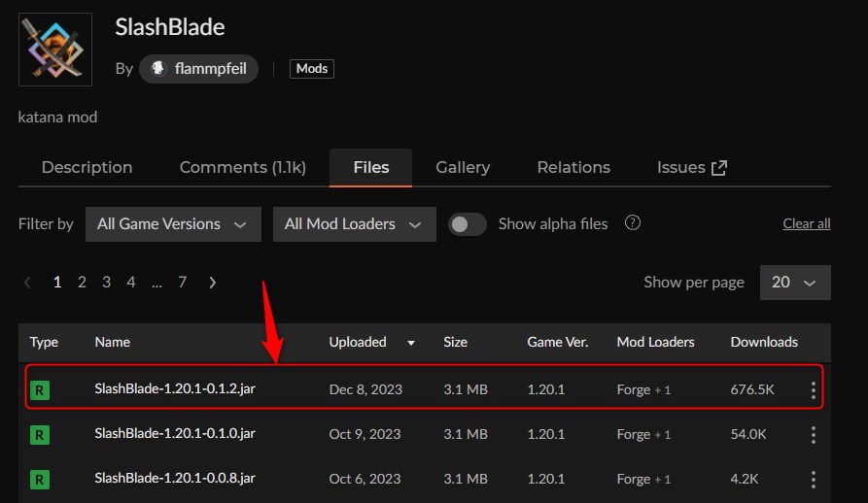Go to page 3 of files

pyautogui.click(x=106, y=283)
